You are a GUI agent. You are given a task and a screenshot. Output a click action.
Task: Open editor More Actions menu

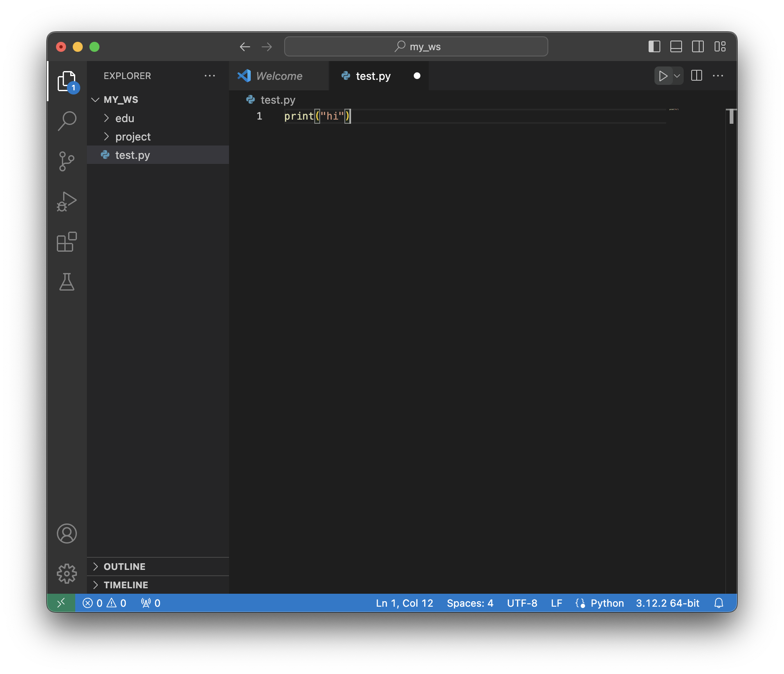718,76
